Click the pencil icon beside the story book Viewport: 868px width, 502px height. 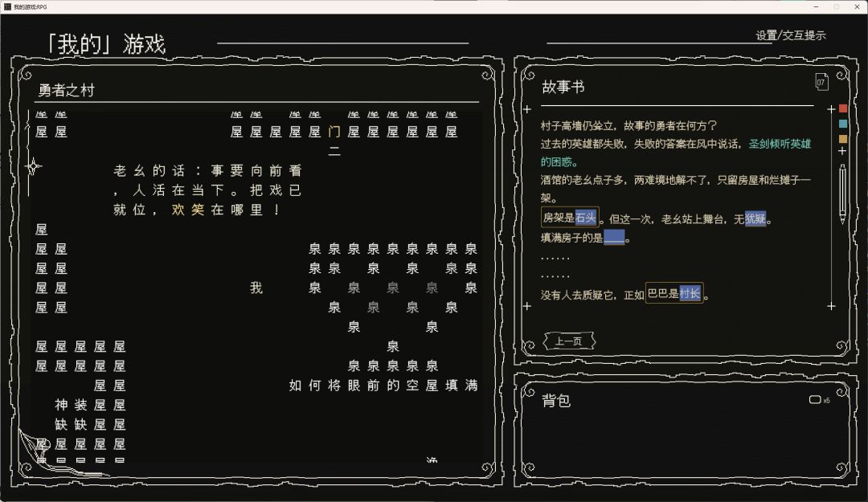842,194
